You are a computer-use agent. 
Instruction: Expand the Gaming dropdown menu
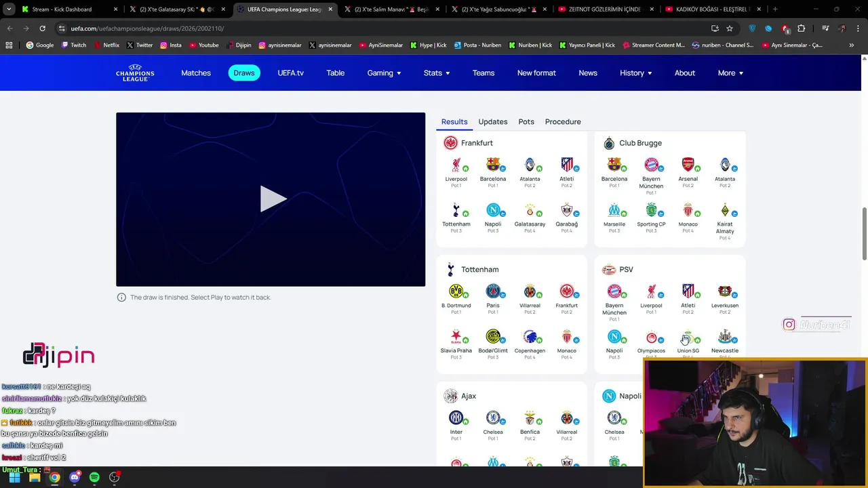(x=384, y=73)
